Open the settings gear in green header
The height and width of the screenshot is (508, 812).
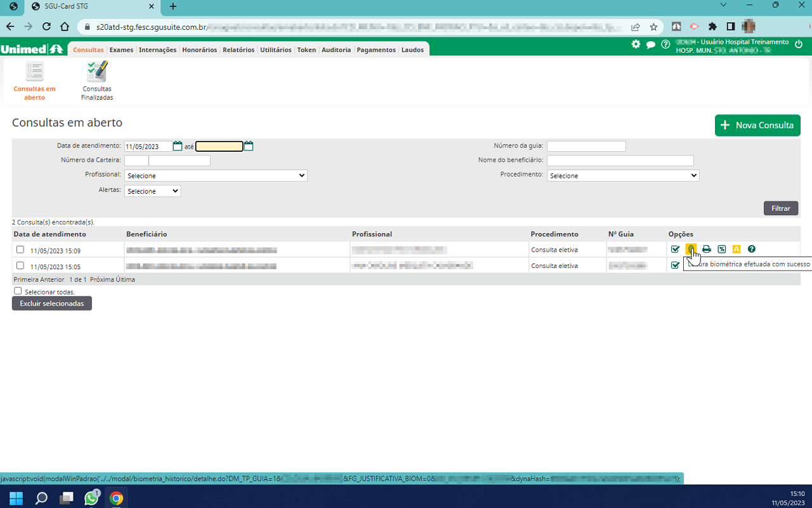[x=636, y=44]
